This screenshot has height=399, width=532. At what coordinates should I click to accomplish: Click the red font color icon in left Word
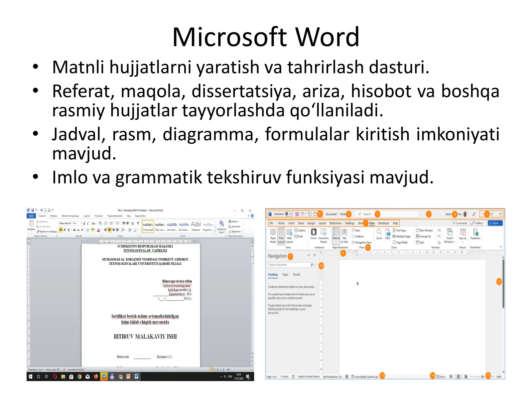98,230
